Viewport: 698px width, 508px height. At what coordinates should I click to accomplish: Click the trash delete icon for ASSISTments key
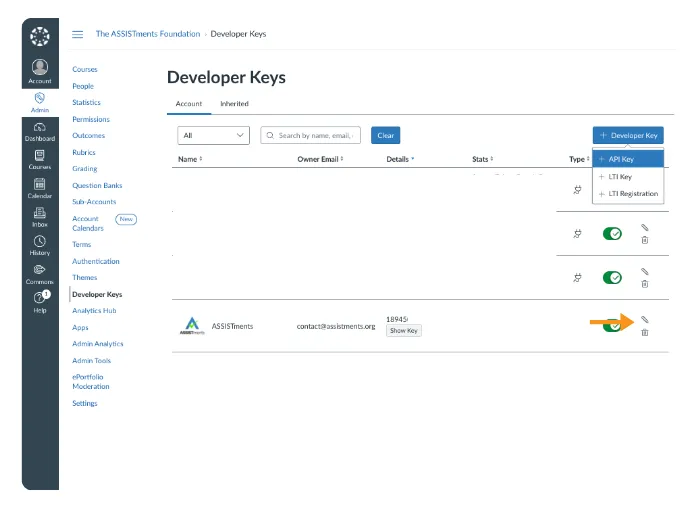(645, 332)
